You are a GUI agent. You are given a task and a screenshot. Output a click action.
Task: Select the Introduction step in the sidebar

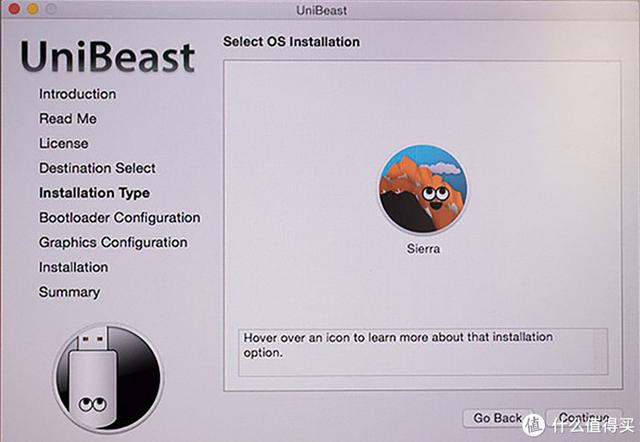78,94
